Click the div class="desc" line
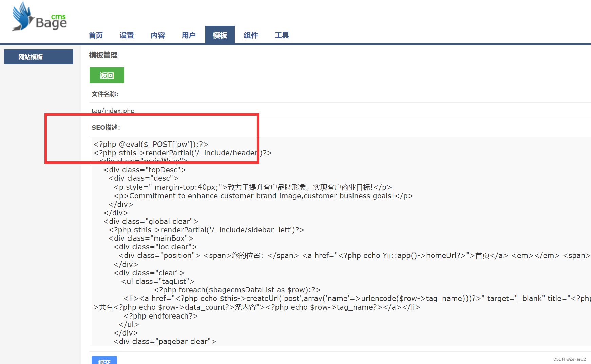The image size is (591, 364). tap(144, 178)
